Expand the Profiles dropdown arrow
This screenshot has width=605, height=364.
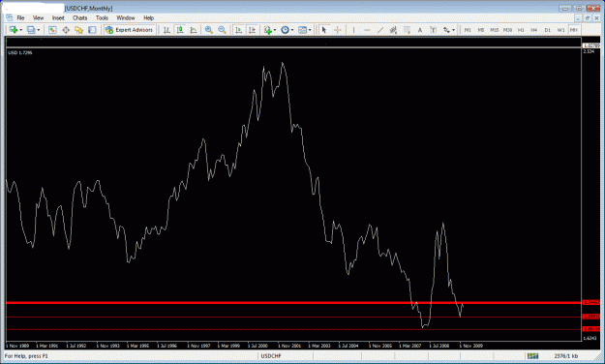(38, 30)
